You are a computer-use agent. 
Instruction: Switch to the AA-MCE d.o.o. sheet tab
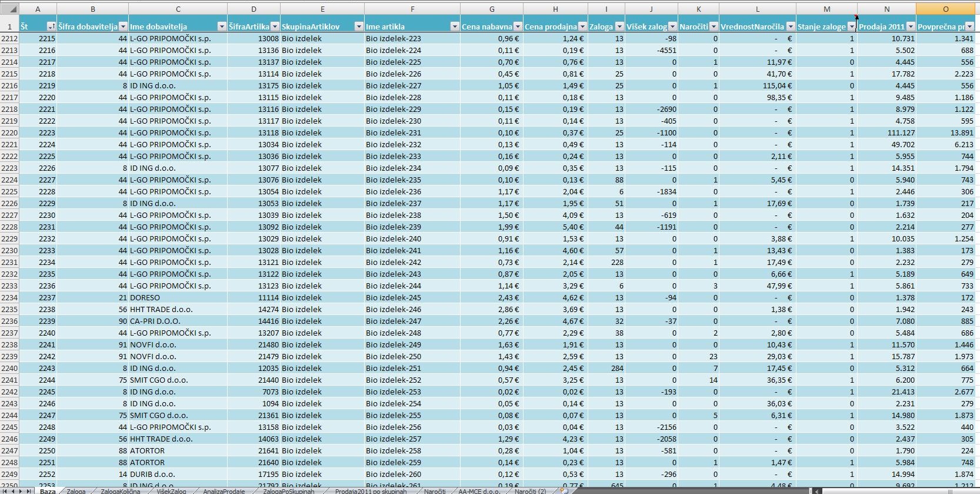pos(479,491)
